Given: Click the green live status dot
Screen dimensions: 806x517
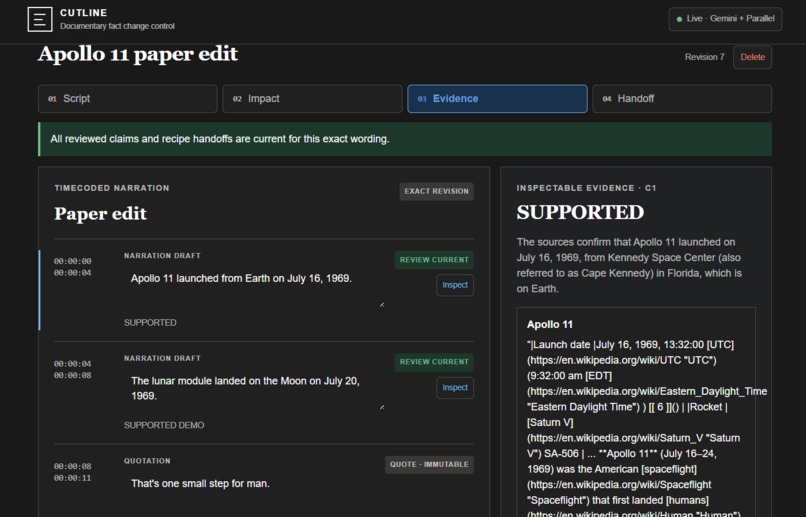Looking at the screenshot, I should click(679, 19).
